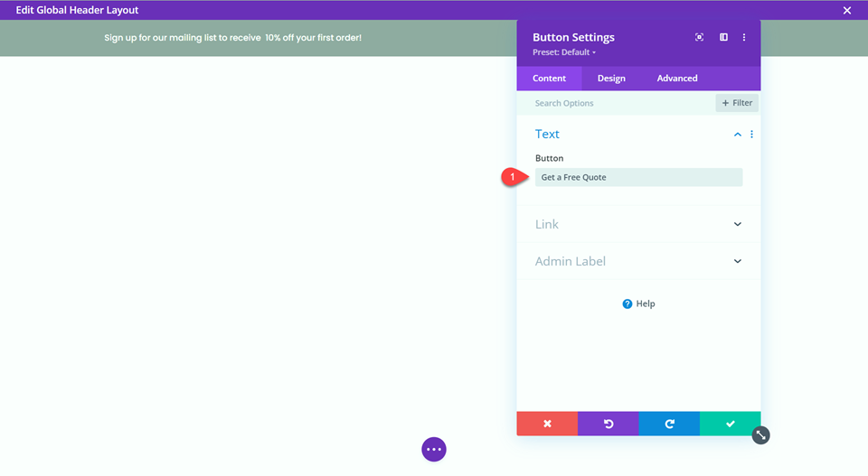Click the mailing list signup text
868x476 pixels.
tap(232, 38)
